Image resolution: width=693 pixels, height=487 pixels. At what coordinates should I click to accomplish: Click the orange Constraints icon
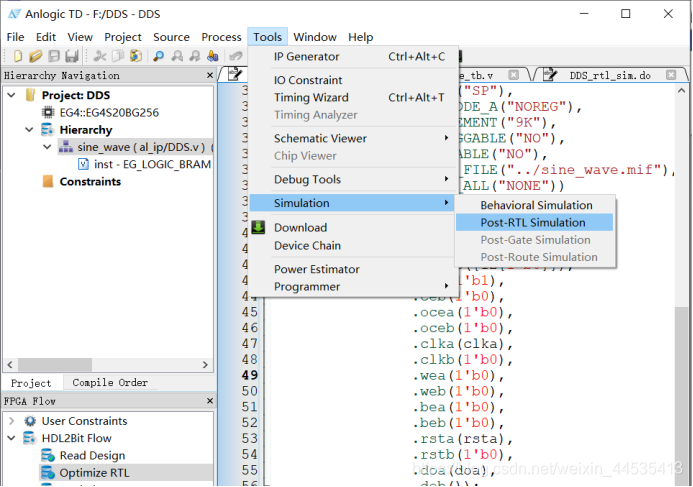(x=48, y=181)
